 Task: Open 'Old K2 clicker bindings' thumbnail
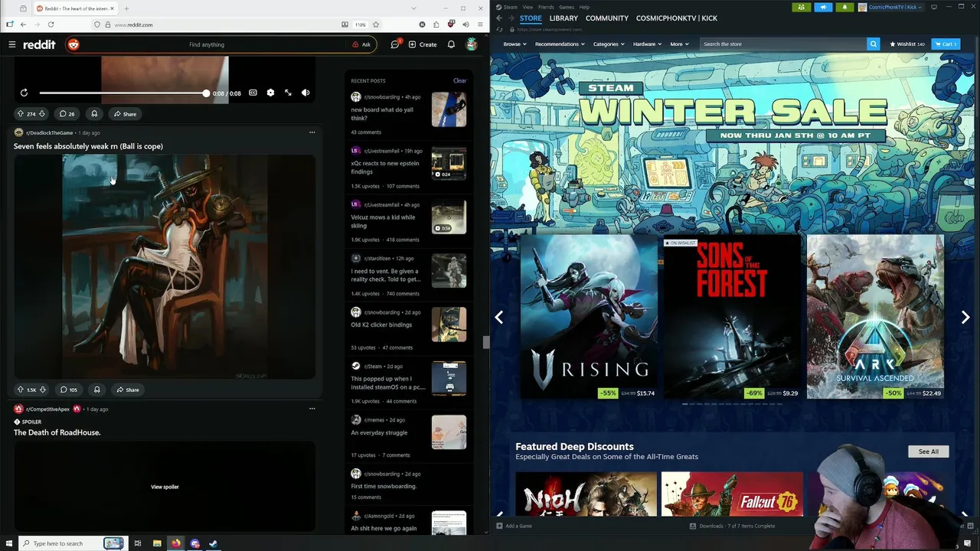(449, 324)
